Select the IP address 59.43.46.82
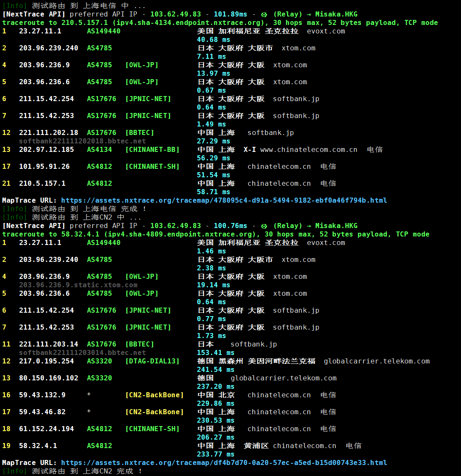This screenshot has height=476, width=461. 42,412
